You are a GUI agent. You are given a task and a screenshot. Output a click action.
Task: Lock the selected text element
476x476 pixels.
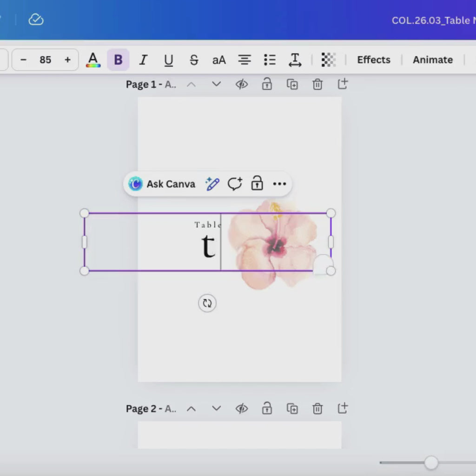(x=257, y=183)
